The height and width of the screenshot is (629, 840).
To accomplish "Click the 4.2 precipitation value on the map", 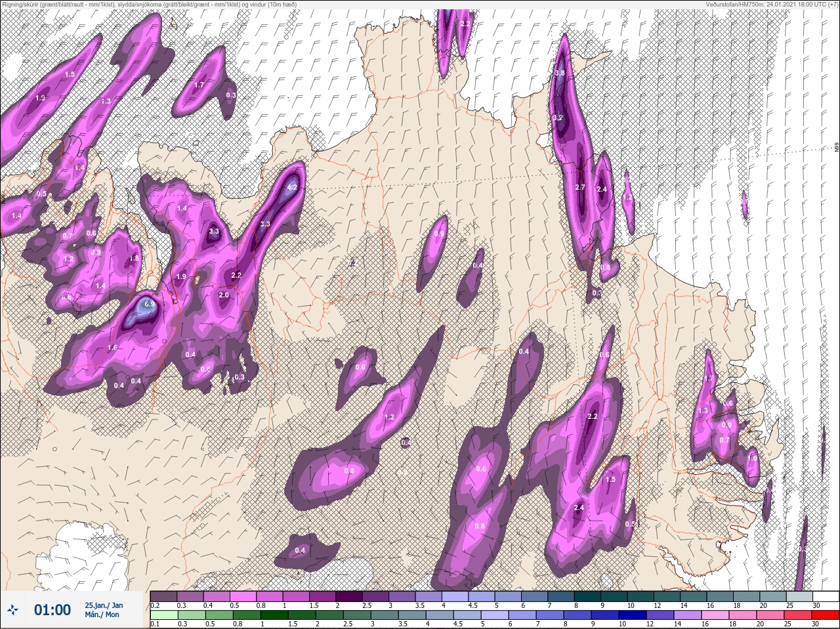I will 293,187.
